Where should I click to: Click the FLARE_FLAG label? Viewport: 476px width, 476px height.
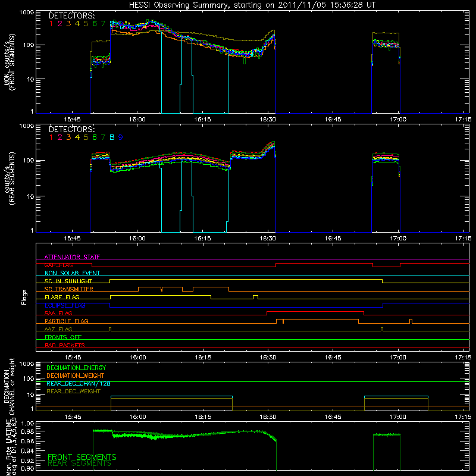coord(62,297)
